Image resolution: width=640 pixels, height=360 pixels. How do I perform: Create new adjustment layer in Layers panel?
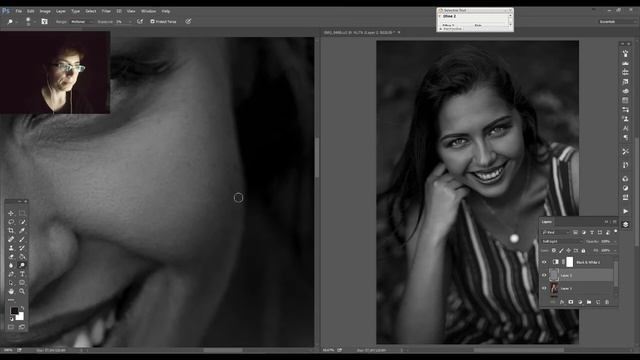pos(580,302)
